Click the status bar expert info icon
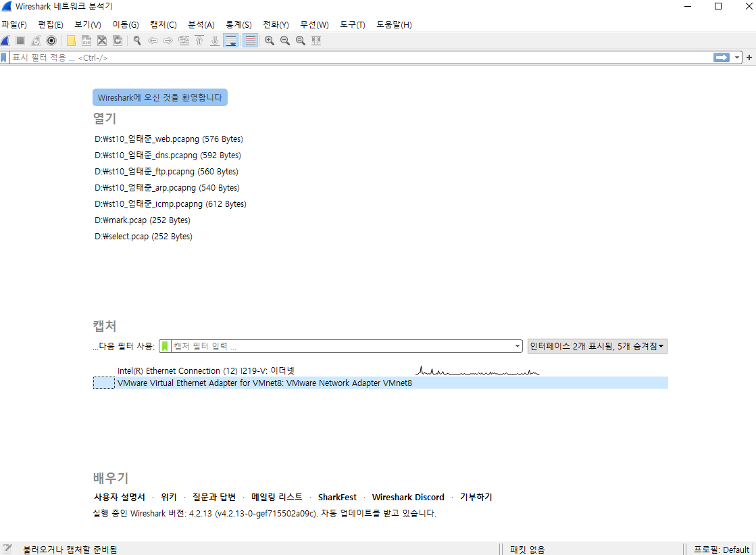Screen dimensions: 756x555 pos(7,549)
